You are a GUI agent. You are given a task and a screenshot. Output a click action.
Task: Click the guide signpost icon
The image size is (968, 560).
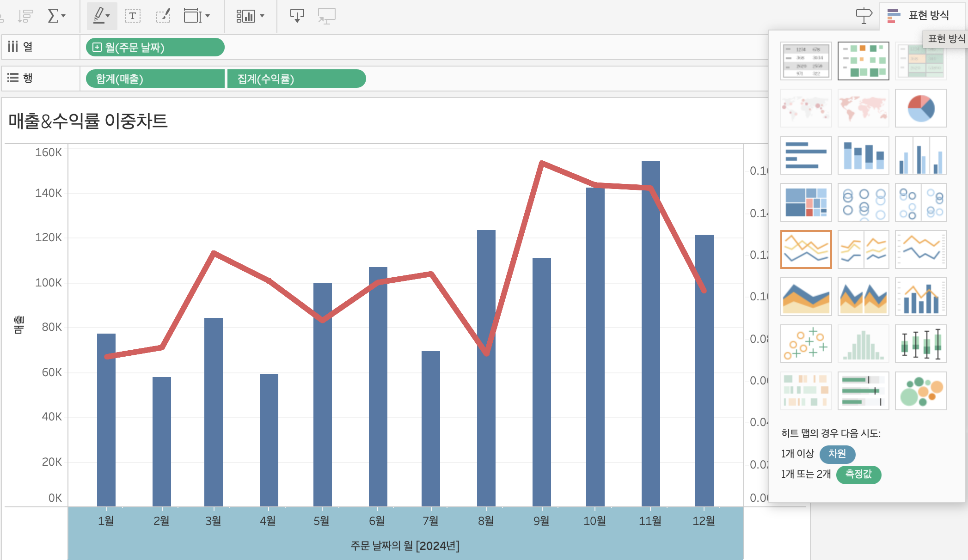point(864,16)
